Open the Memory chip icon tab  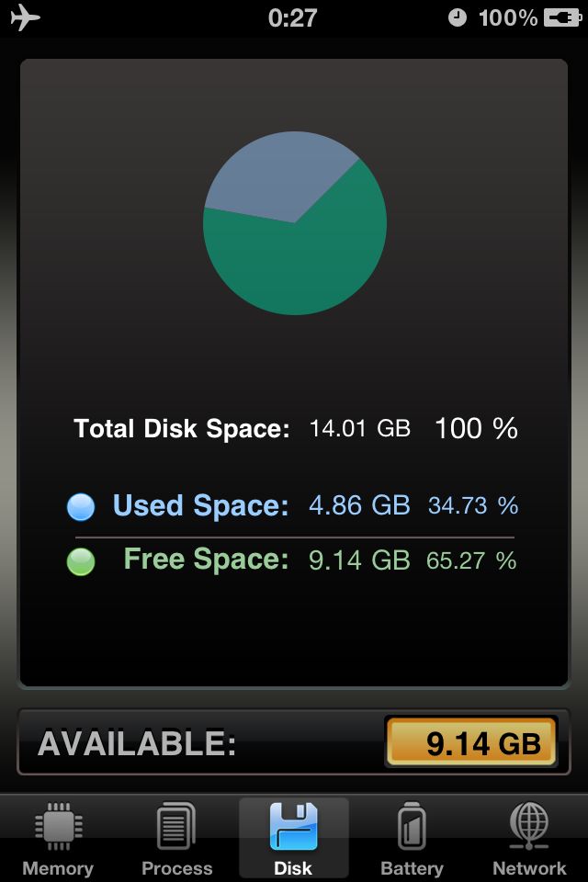59,826
